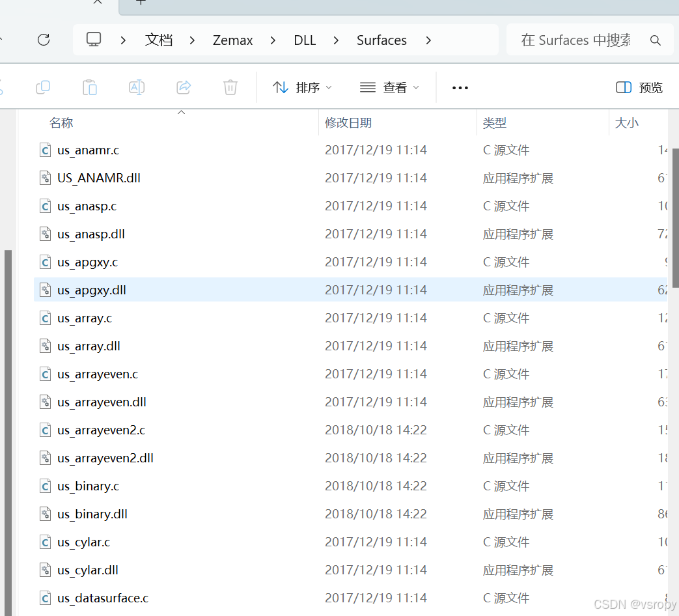
Task: Click the This PC icon in the breadcrumb
Action: click(93, 39)
